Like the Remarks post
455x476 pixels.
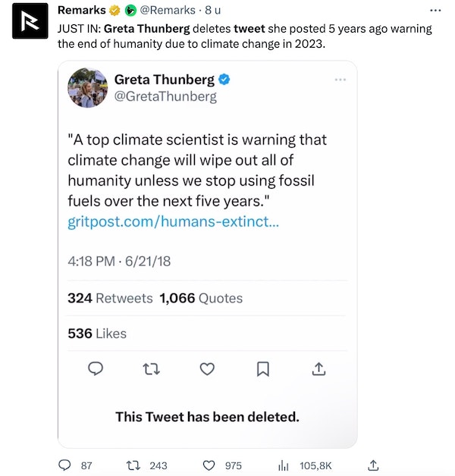[210, 465]
